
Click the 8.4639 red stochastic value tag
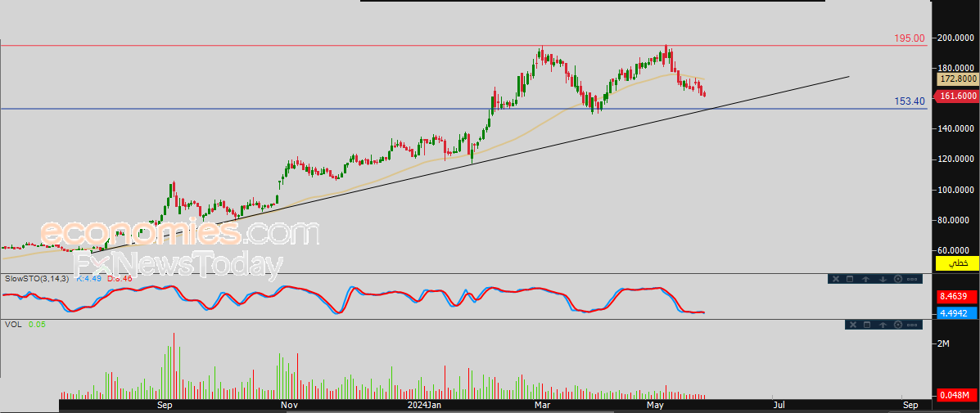957,299
